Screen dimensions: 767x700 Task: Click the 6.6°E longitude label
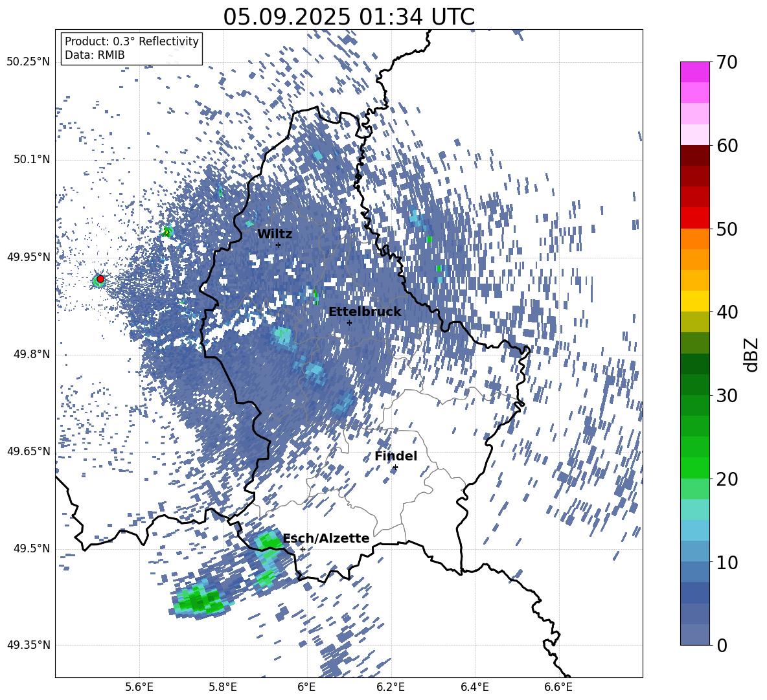point(558,687)
